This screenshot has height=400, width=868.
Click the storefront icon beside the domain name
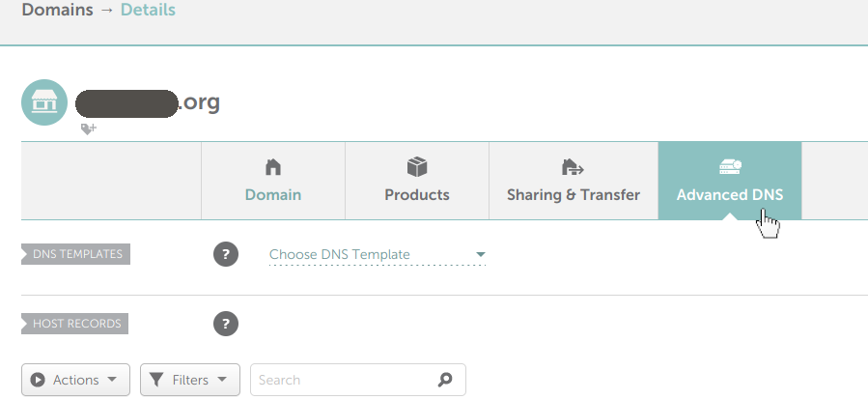coord(44,102)
